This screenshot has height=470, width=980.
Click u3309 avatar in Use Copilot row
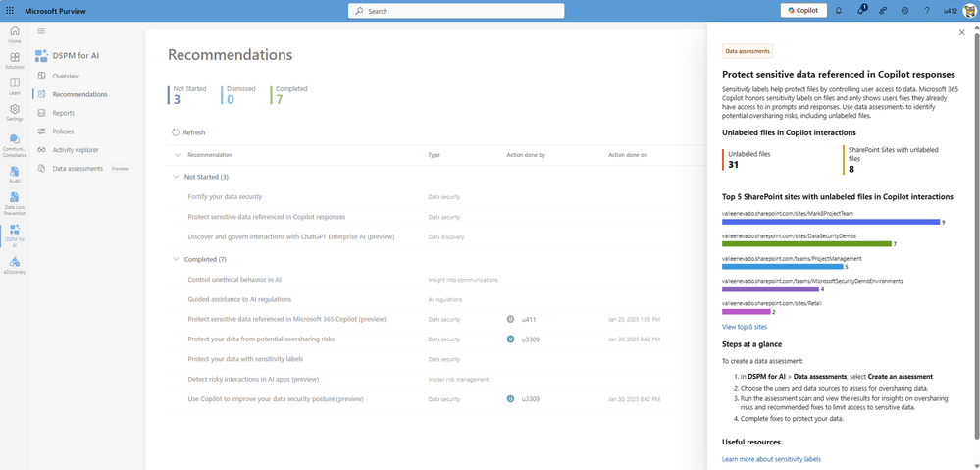[511, 398]
